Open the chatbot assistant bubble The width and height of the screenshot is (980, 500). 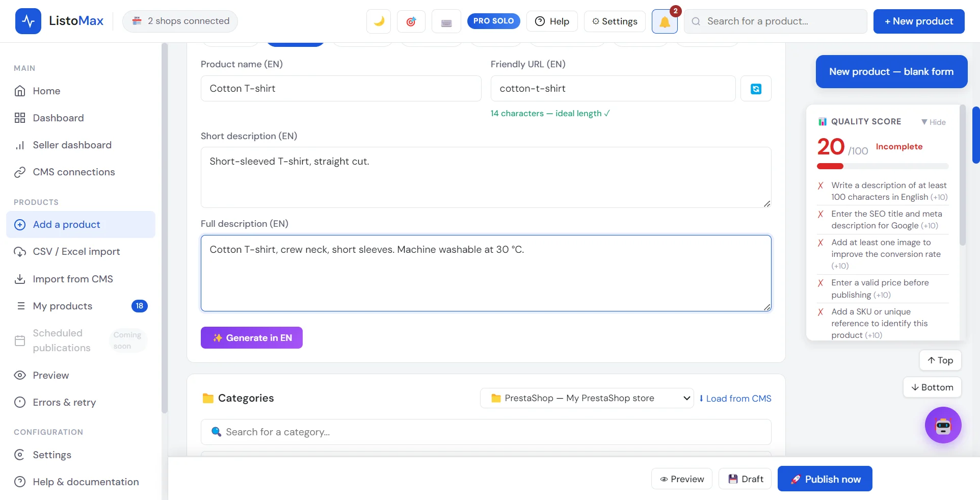pos(943,425)
